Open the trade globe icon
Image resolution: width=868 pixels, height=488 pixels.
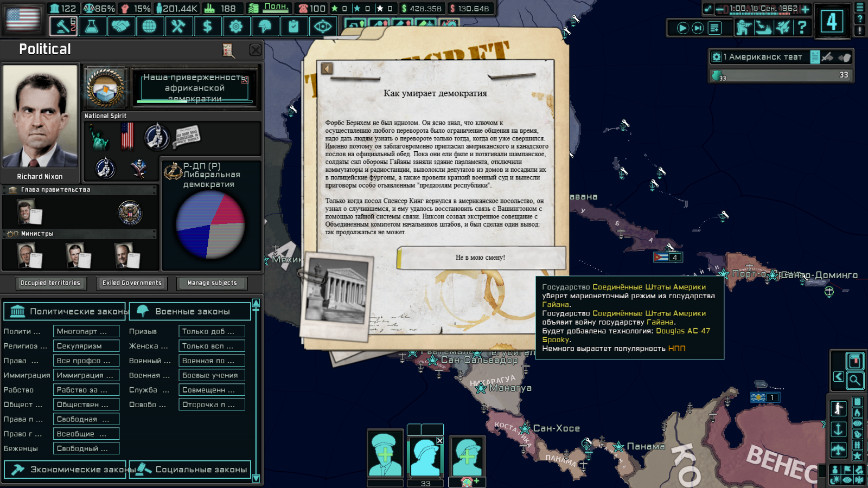point(149,26)
